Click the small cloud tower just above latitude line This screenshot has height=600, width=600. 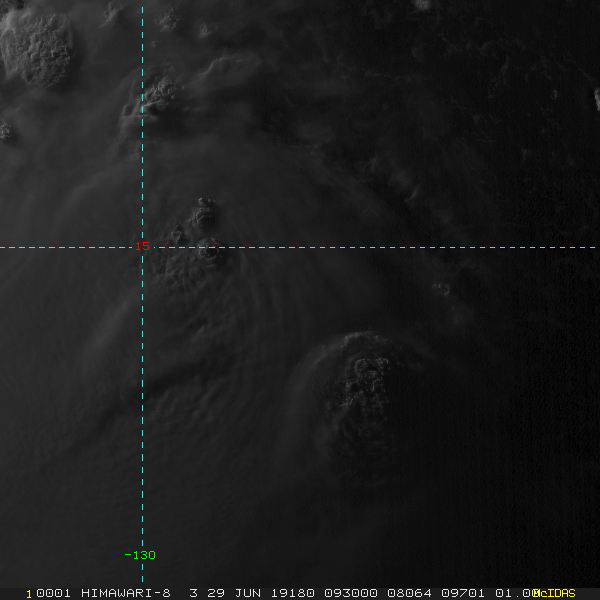click(x=205, y=212)
